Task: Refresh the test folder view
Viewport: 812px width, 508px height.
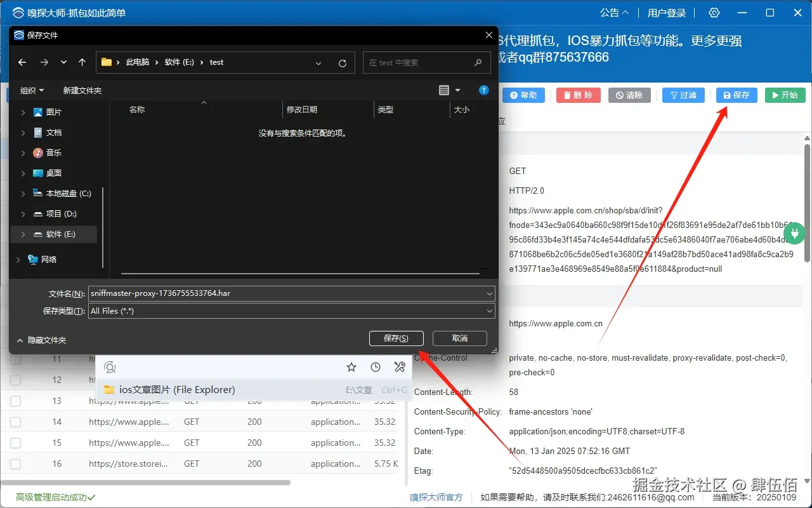Action: point(343,63)
